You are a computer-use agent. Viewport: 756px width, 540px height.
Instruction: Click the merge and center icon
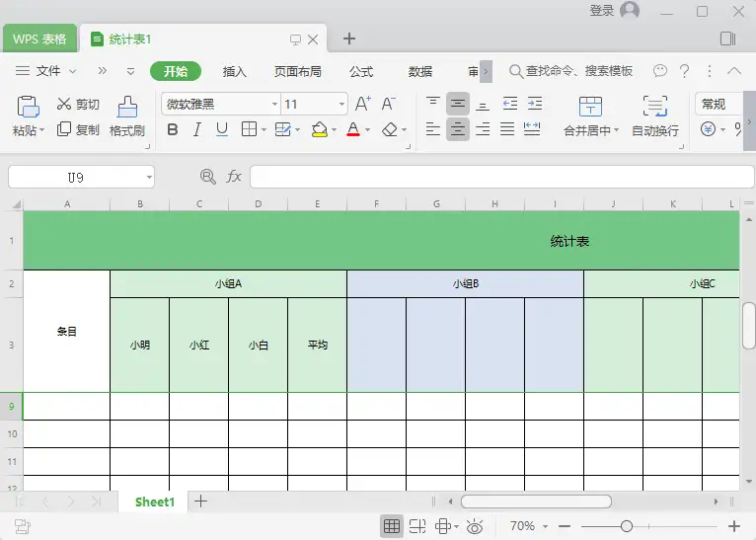[x=590, y=107]
